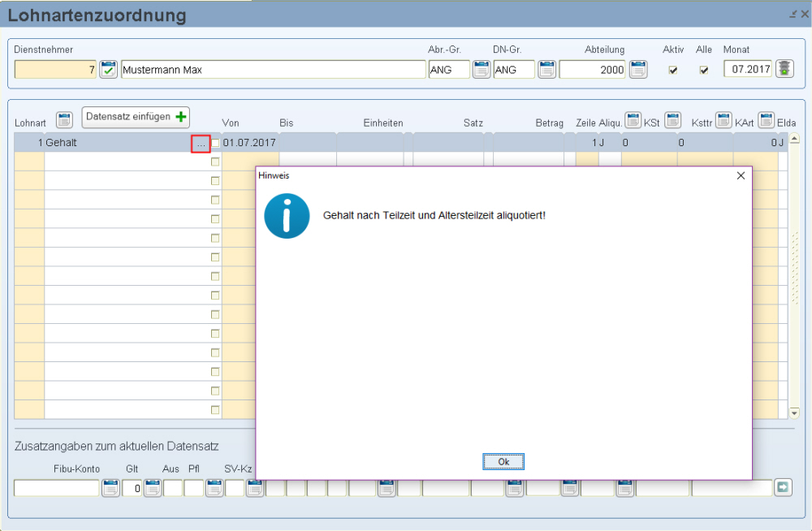This screenshot has height=531, width=812.
Task: Click the dialog message about Gehalt aliquotiert
Action: click(x=434, y=215)
